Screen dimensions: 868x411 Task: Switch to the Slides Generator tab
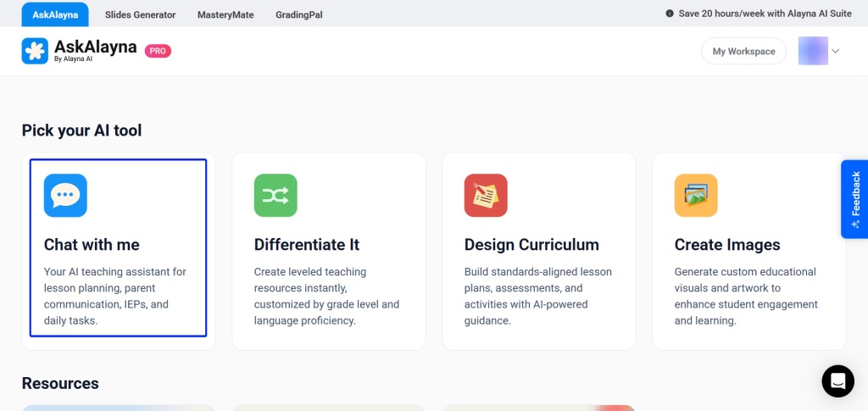[141, 14]
